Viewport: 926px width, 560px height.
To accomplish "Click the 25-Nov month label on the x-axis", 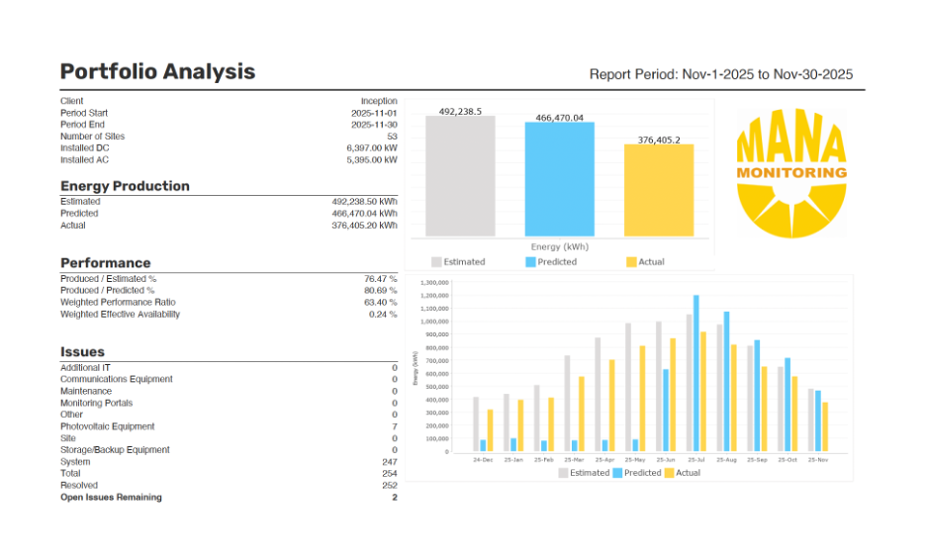I will point(818,460).
